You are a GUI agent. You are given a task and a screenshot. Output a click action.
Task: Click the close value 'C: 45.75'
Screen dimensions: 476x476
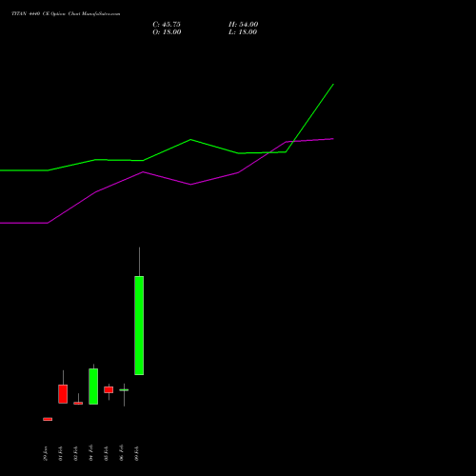167,25
